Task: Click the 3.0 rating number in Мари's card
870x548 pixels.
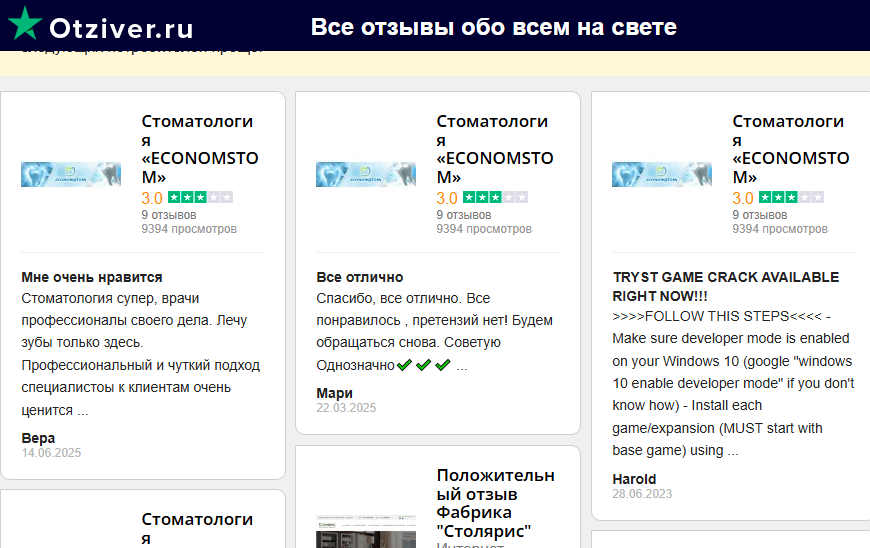Action: [447, 198]
